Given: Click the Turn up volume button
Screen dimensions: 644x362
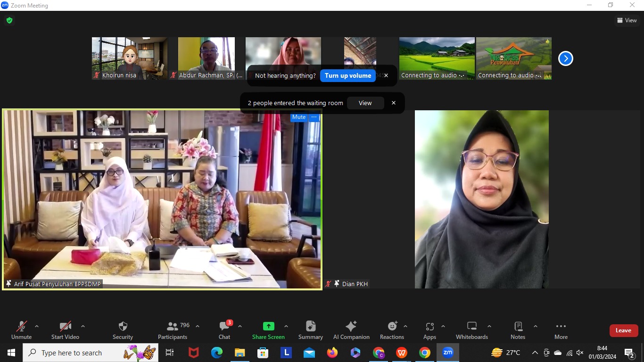Looking at the screenshot, I should click(347, 75).
